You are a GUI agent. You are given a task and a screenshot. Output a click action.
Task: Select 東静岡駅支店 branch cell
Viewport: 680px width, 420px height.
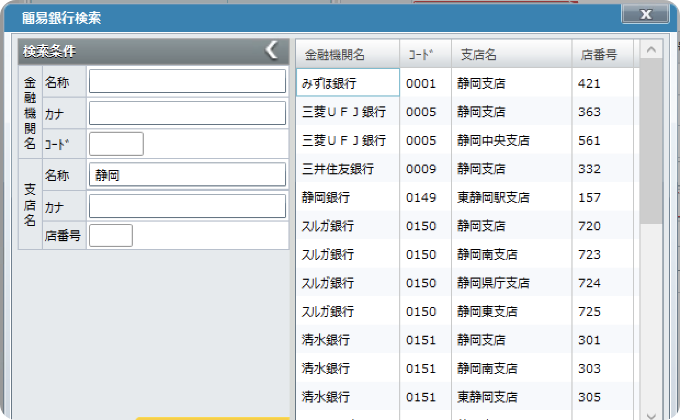[512, 197]
